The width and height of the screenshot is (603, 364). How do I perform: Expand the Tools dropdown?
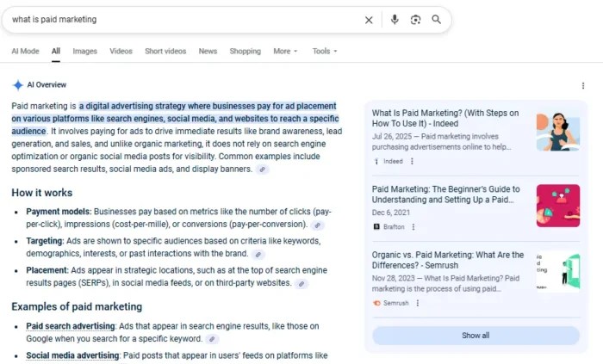[x=325, y=51]
